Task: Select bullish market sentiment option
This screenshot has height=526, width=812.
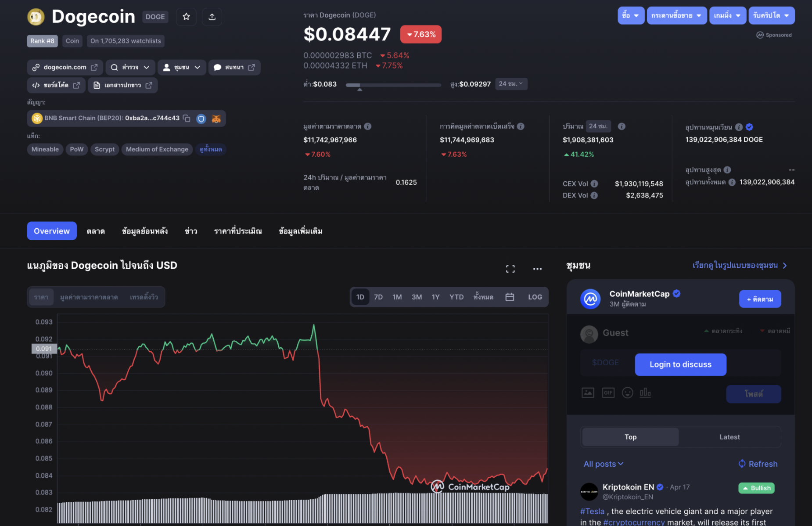Action: (x=723, y=331)
